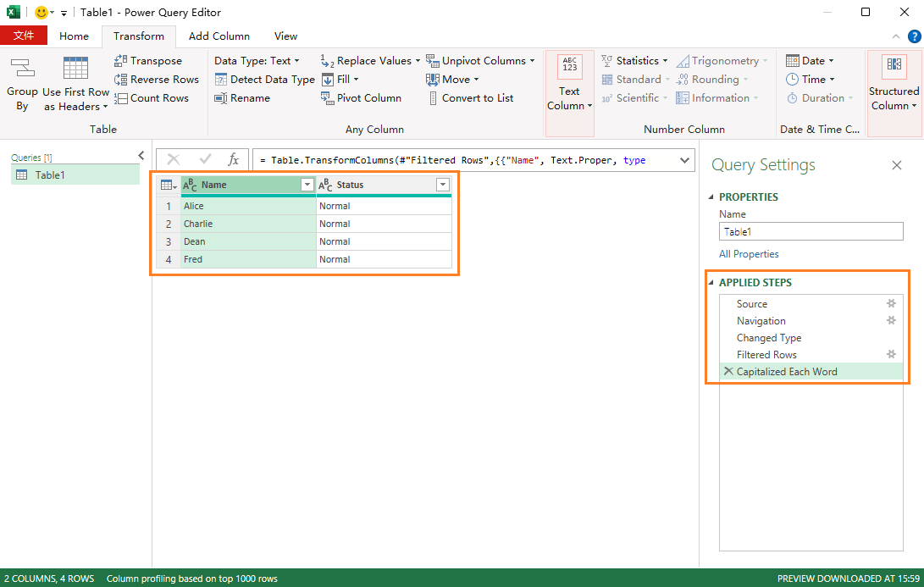Click the query Name text field
This screenshot has width=924, height=587.
click(x=811, y=231)
